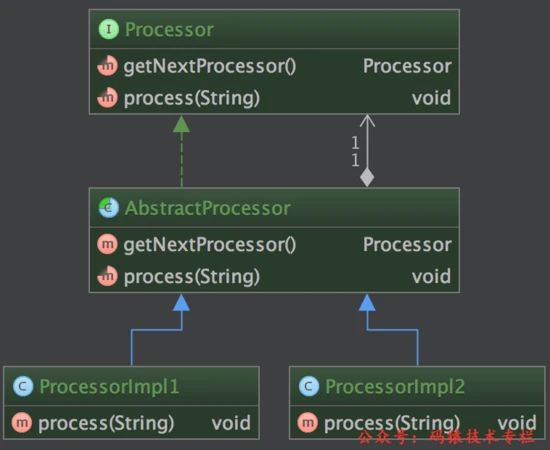Click the ProcessorImpl2 class icon
The image size is (550, 450).
point(309,386)
